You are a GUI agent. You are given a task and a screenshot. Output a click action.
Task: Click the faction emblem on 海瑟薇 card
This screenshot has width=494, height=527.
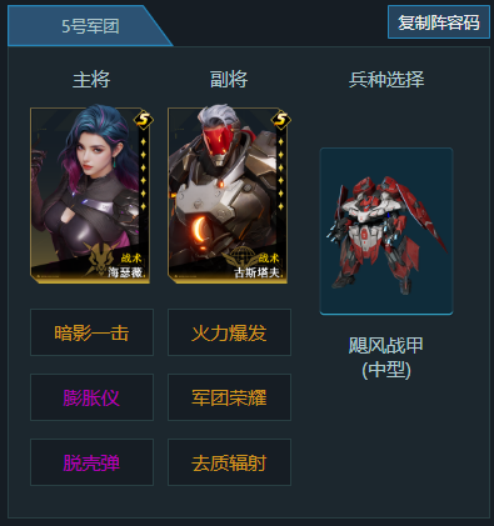(100, 257)
